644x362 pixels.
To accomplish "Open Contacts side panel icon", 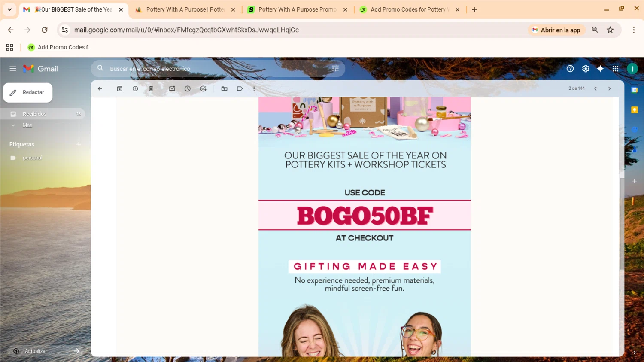I will point(635,149).
